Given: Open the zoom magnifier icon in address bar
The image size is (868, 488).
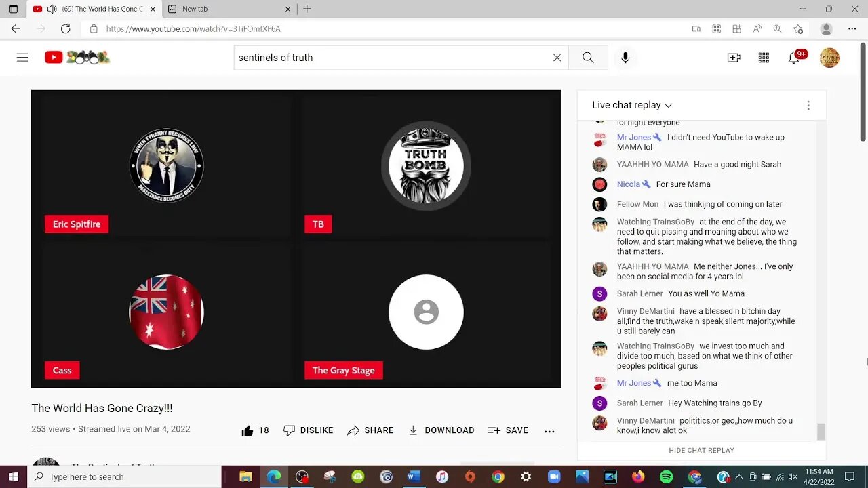Looking at the screenshot, I should tap(777, 28).
